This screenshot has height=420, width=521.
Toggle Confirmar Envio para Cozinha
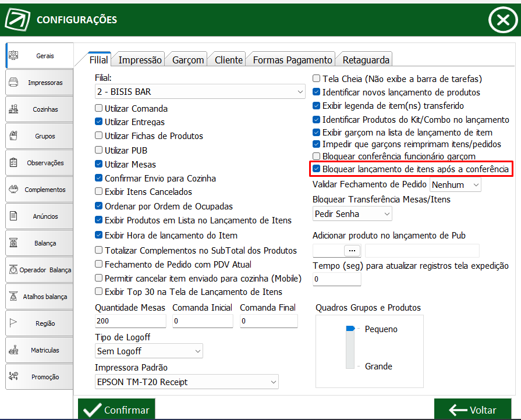point(99,178)
